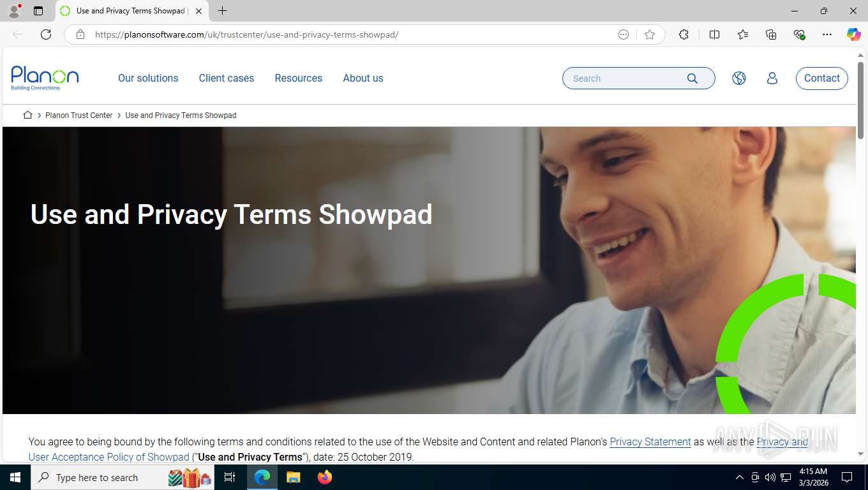Viewport: 868px width, 490px height.
Task: Open the Edge profile icon
Action: click(x=14, y=11)
